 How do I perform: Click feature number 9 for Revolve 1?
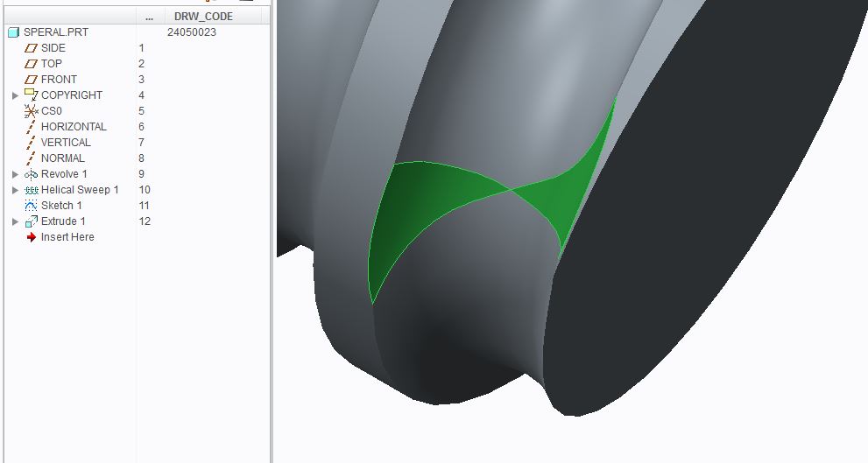(x=142, y=174)
